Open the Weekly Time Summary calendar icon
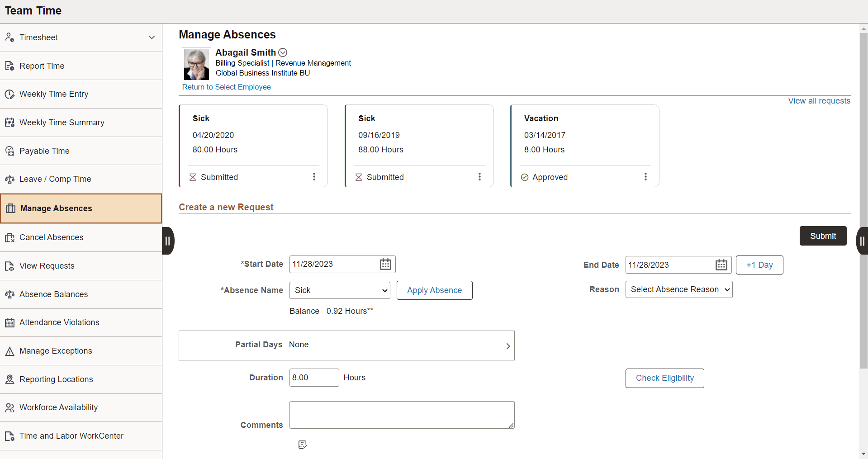Screen dimensions: 868x459 pyautogui.click(x=9, y=122)
